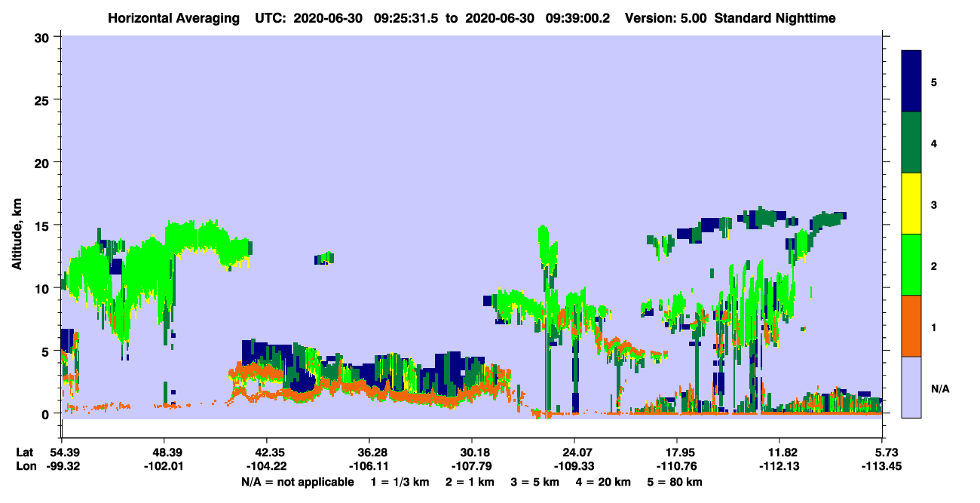Click the y-axis tick label 20
Viewport: 980px width, 503px height.
pyautogui.click(x=44, y=162)
